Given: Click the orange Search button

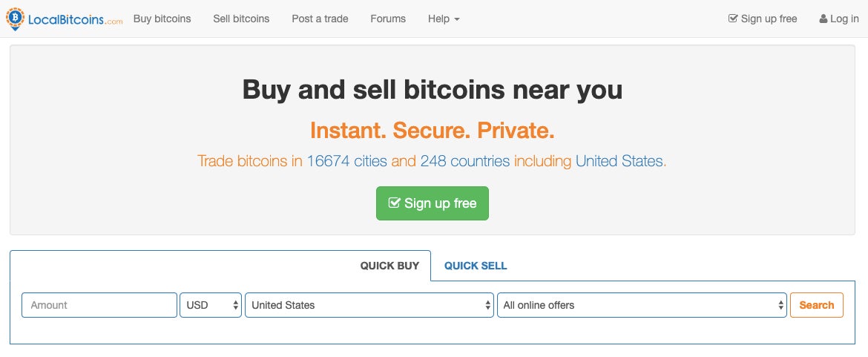Looking at the screenshot, I should [817, 305].
